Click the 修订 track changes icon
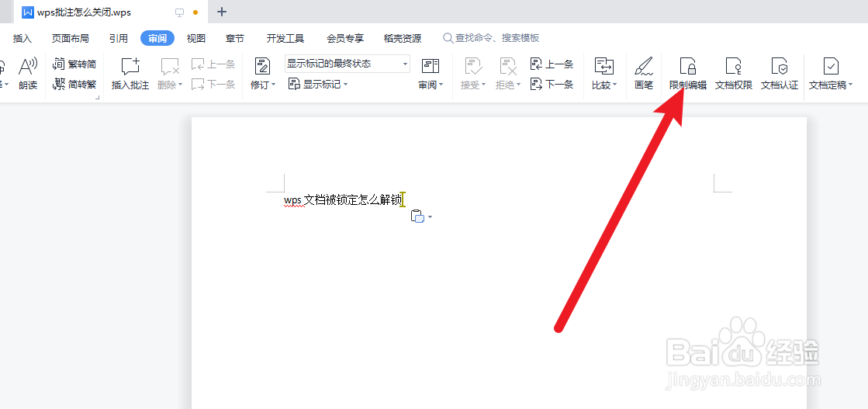 point(262,67)
